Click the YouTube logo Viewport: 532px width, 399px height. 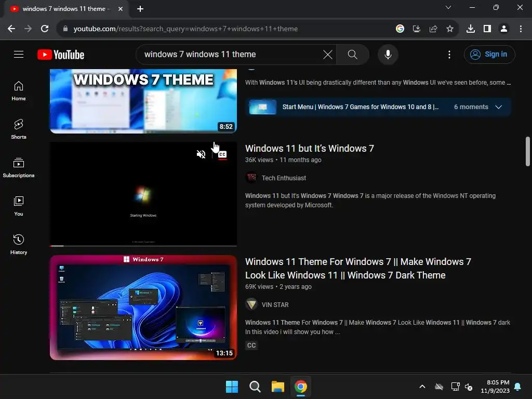[x=61, y=55]
